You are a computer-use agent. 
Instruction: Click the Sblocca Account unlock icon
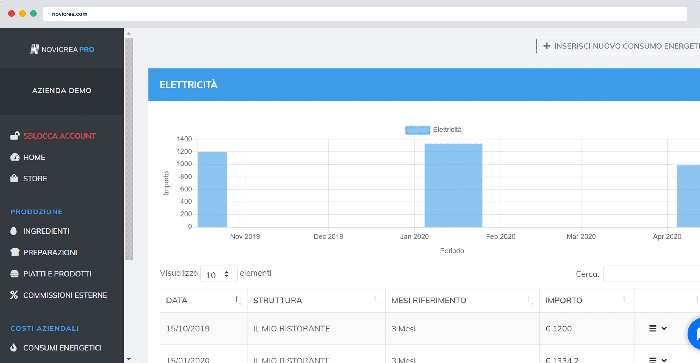pos(15,136)
